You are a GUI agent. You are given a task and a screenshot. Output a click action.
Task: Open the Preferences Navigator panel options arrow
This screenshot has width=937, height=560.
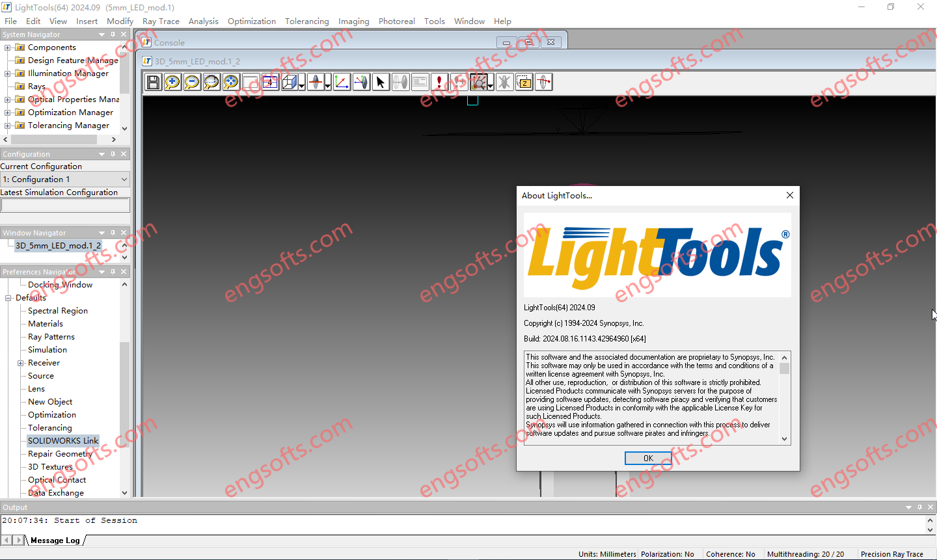point(102,272)
